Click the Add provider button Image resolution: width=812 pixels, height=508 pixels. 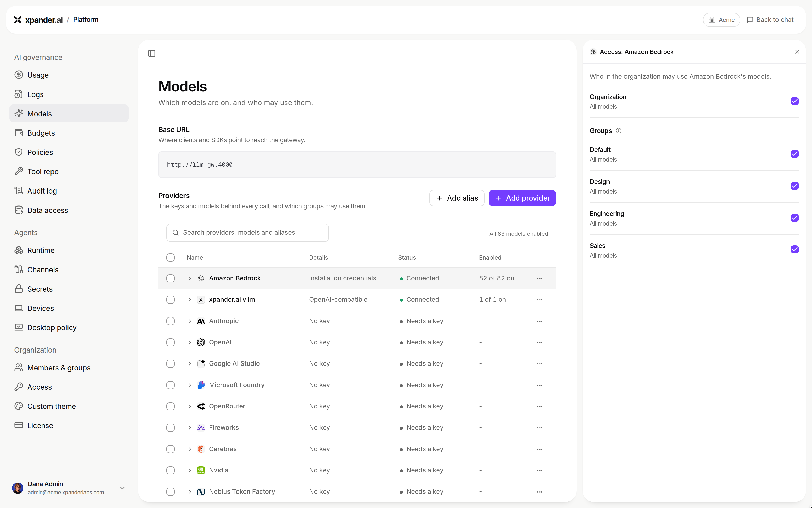point(522,198)
